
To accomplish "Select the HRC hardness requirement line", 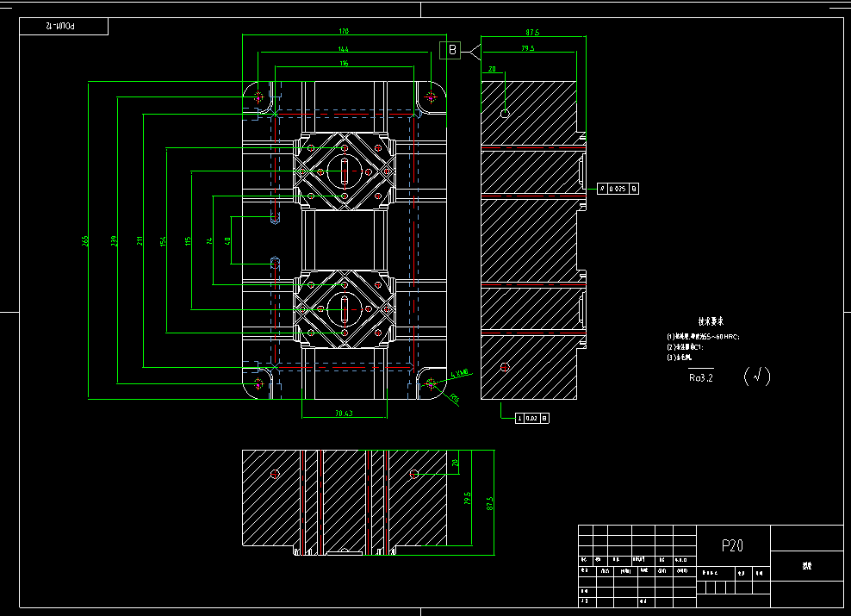I will tap(703, 337).
